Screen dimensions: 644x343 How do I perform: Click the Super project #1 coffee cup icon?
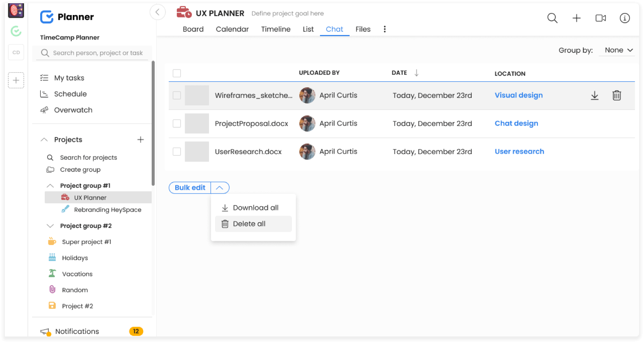click(52, 241)
